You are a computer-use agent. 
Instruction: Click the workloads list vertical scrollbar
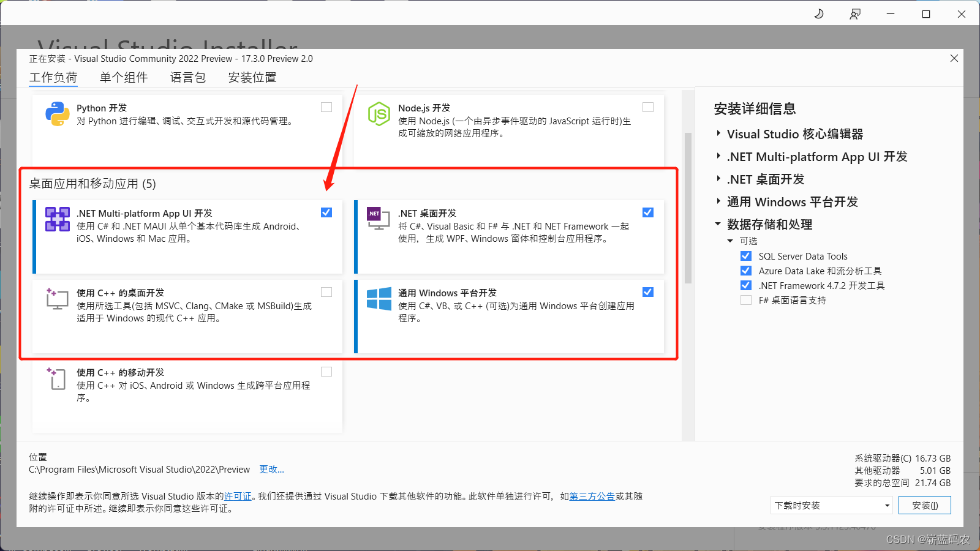coord(688,208)
